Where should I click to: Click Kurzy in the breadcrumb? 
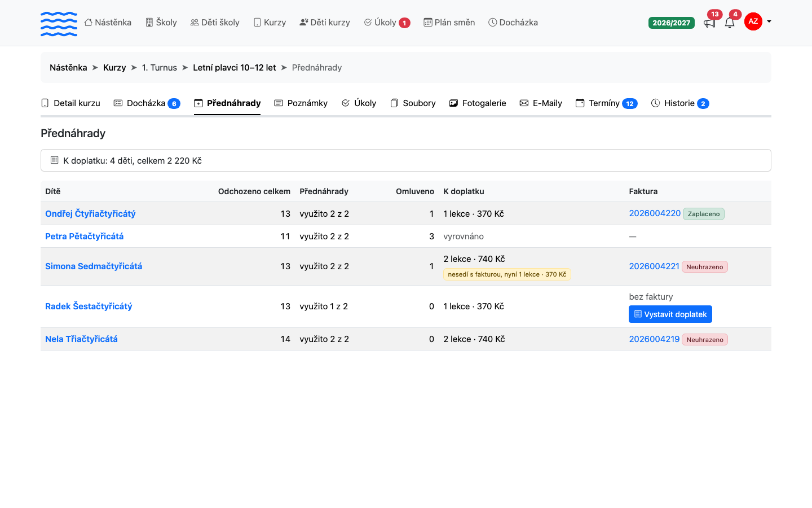[x=114, y=68]
